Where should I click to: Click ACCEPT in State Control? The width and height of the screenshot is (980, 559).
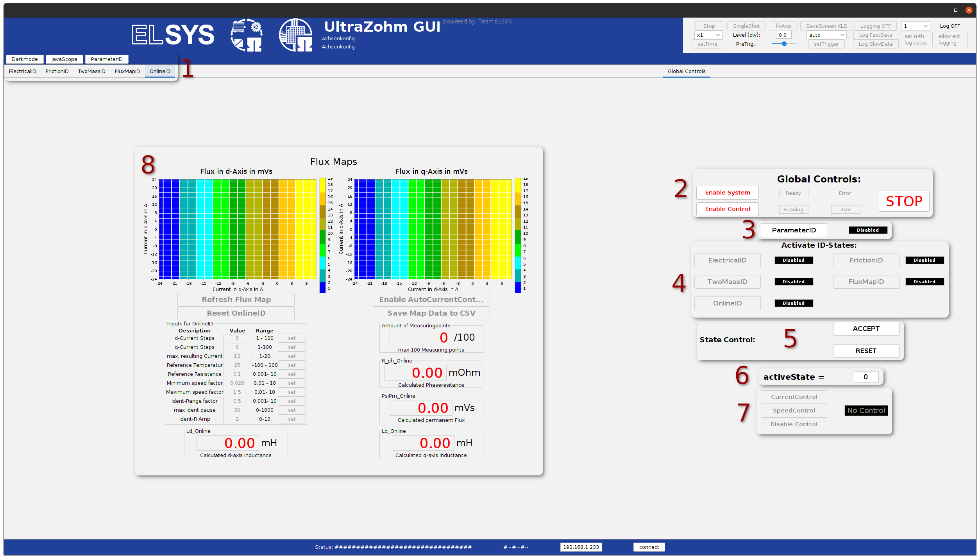pyautogui.click(x=866, y=329)
